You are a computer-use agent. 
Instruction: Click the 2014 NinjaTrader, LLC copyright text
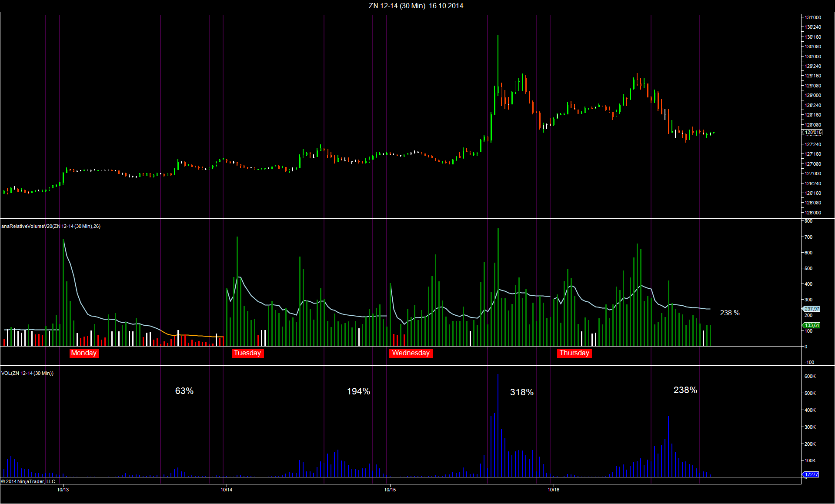[28, 481]
